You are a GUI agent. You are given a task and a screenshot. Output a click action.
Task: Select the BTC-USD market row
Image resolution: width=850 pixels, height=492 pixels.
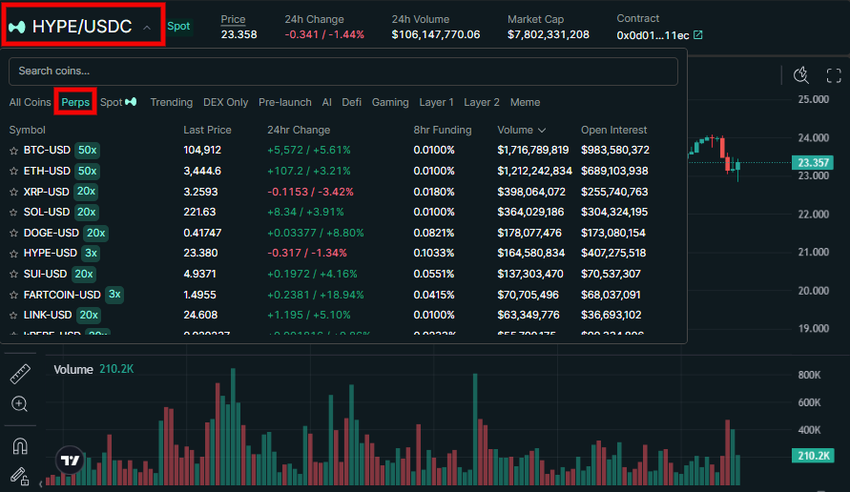[x=343, y=150]
